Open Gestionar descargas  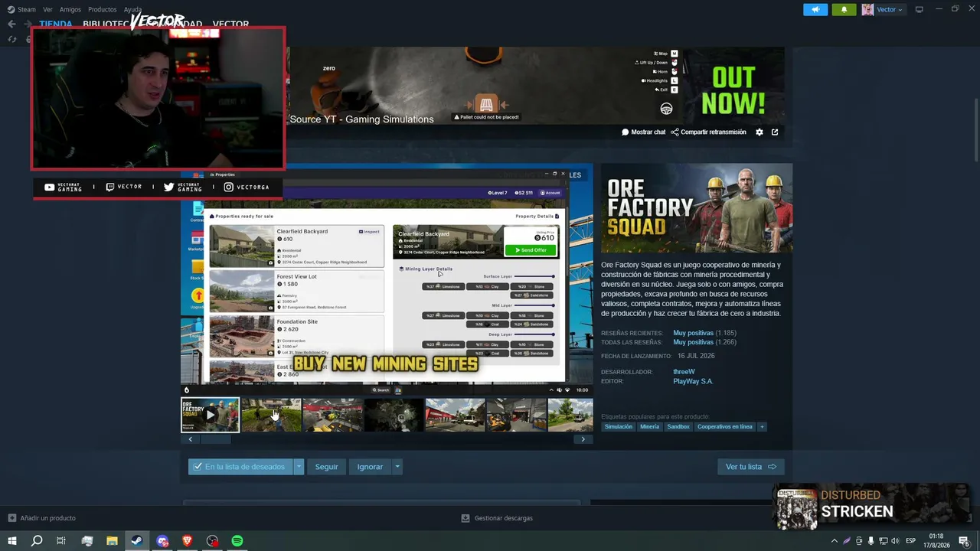[497, 518]
